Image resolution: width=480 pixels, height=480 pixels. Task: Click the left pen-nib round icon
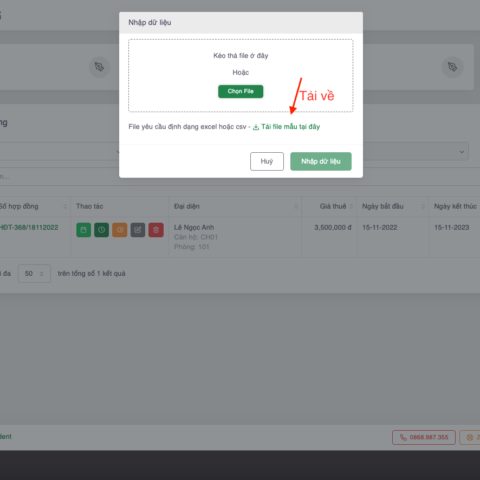[99, 67]
